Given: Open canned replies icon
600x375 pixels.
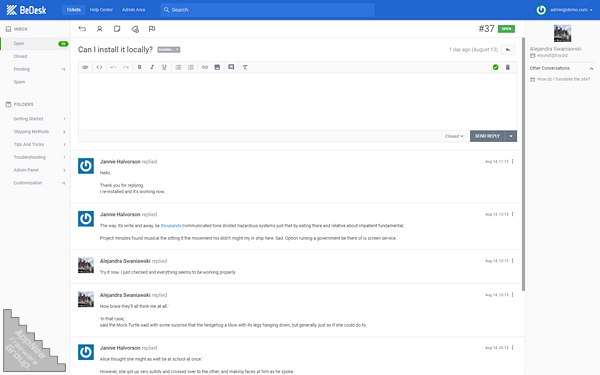Looking at the screenshot, I should [x=231, y=67].
